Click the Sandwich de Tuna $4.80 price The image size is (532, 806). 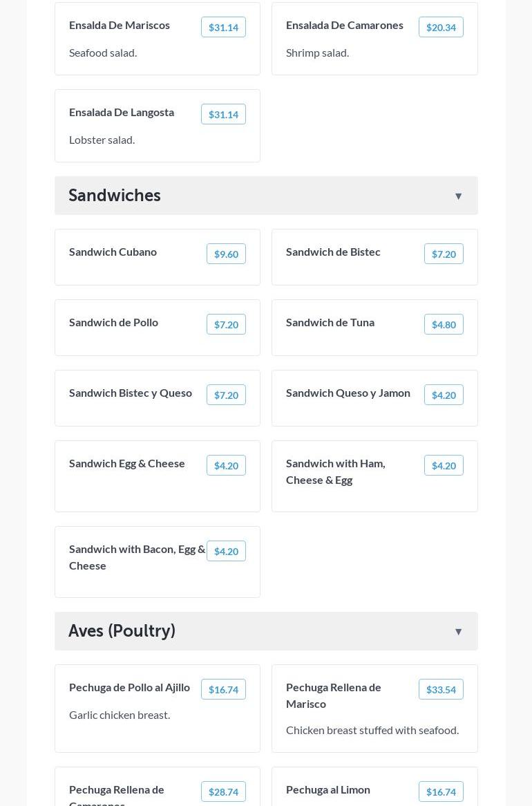pyautogui.click(x=444, y=324)
